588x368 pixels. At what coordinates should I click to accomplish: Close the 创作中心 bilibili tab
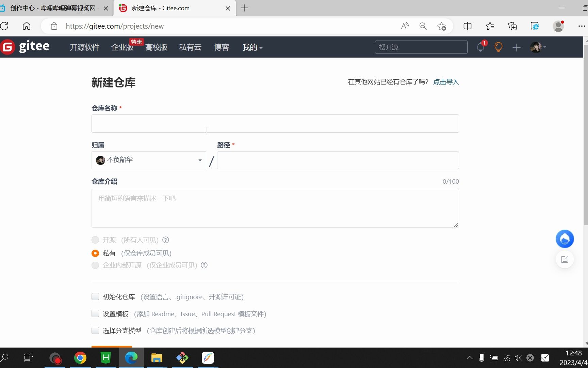coord(106,9)
